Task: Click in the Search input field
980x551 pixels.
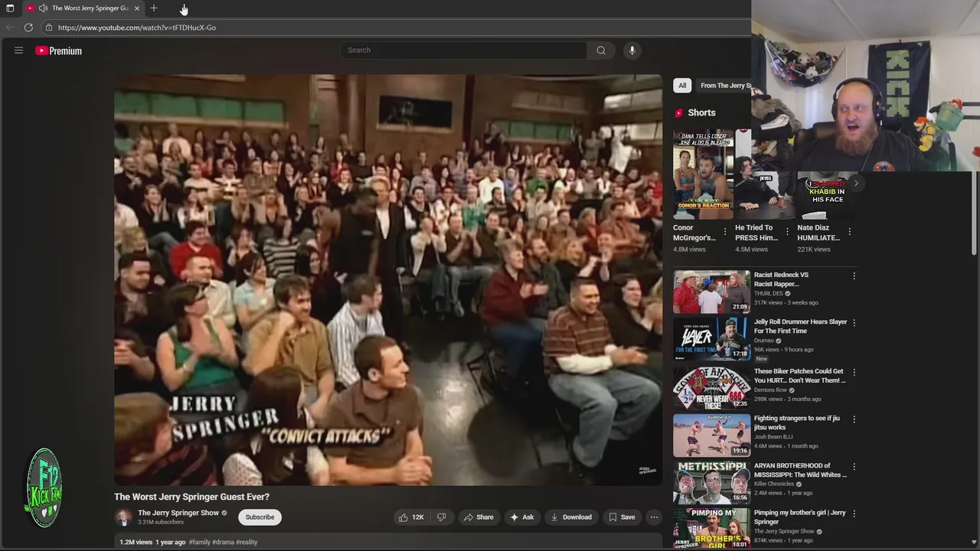Action: coord(464,51)
